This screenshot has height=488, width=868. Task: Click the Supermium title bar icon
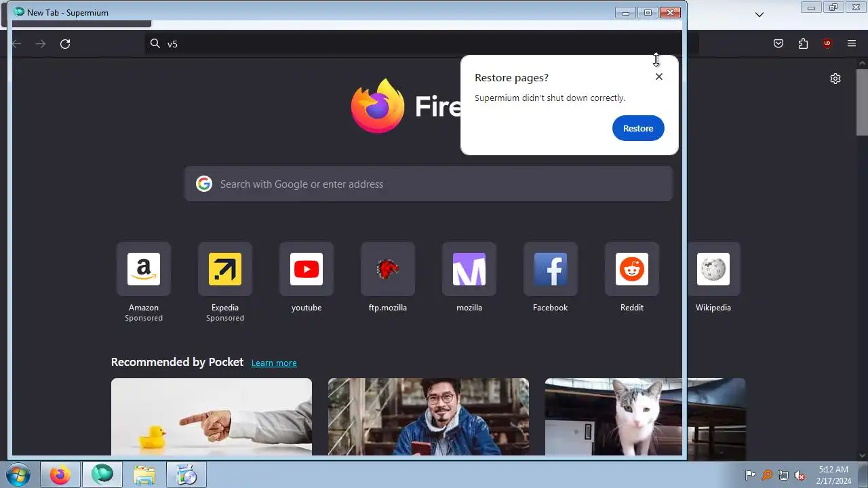(x=19, y=12)
